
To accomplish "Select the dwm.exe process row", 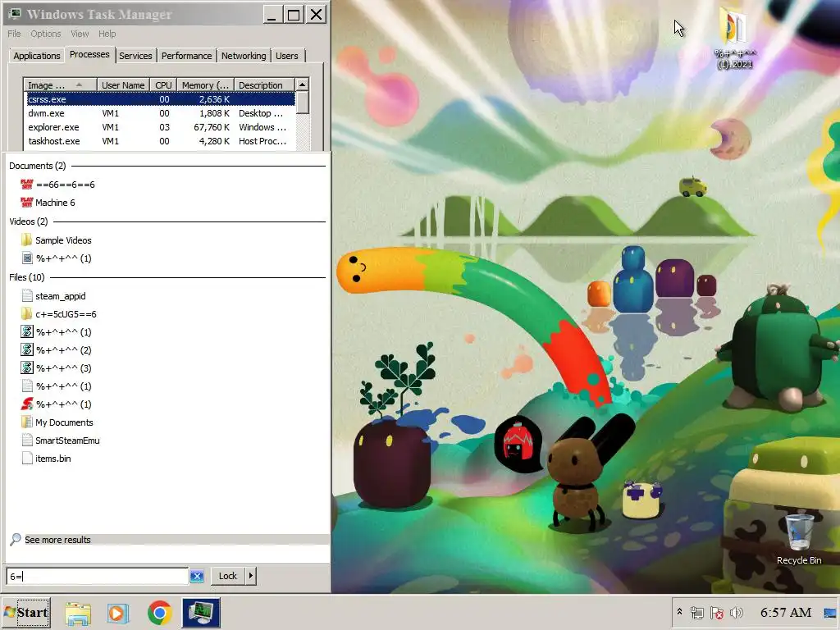I will pos(160,113).
